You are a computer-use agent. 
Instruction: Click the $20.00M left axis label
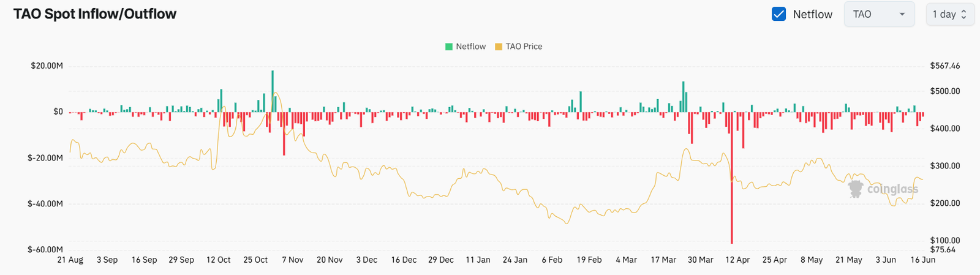(x=47, y=66)
